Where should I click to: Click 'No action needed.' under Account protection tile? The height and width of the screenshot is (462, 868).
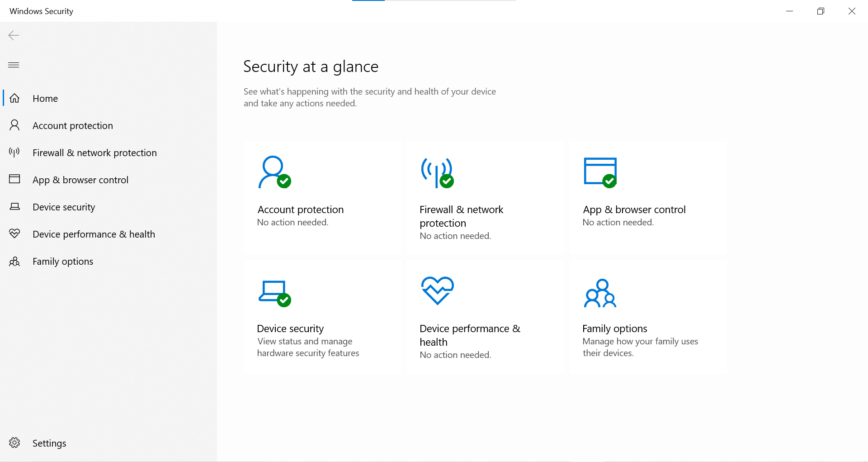(293, 222)
